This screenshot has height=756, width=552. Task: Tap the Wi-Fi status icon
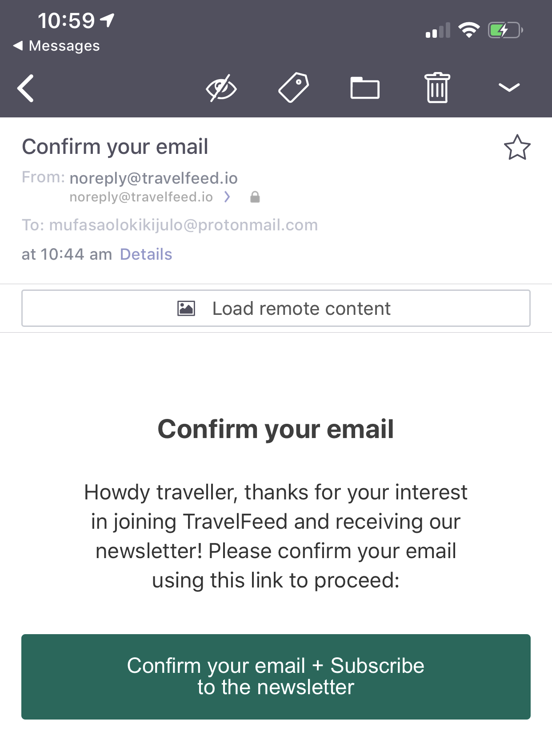(x=469, y=30)
